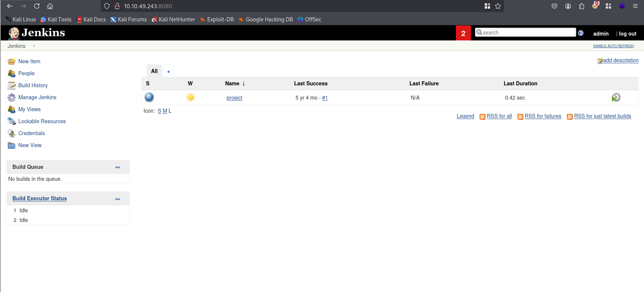Open the Google Hacking DB bookmark
Viewport: 644px width, 292px height.
(x=266, y=19)
